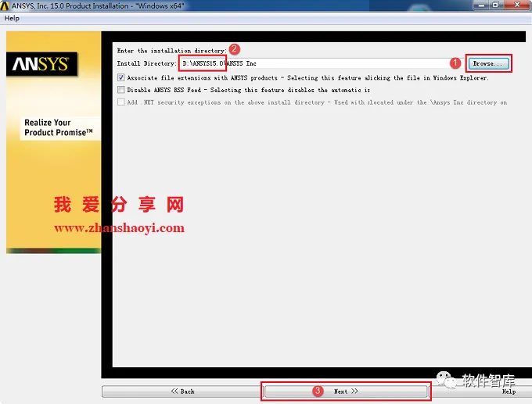Uncheck Associate file extensions with ANSYS products

121,77
